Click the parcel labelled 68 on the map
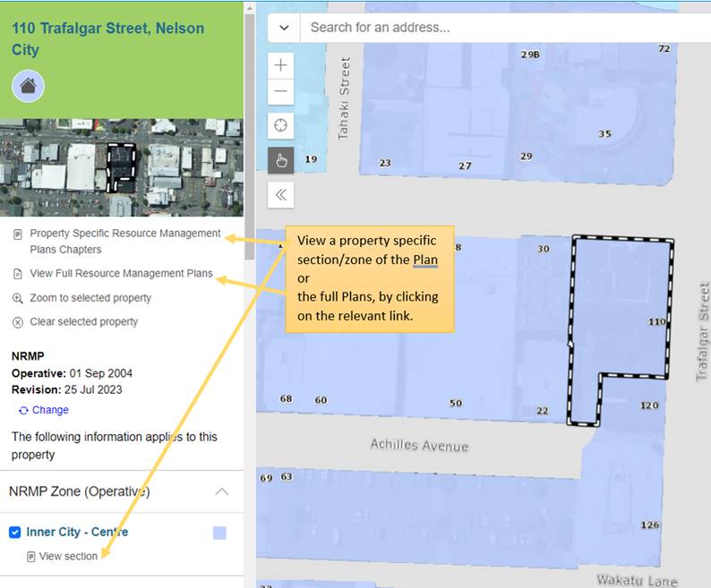The width and height of the screenshot is (711, 588). pos(287,398)
